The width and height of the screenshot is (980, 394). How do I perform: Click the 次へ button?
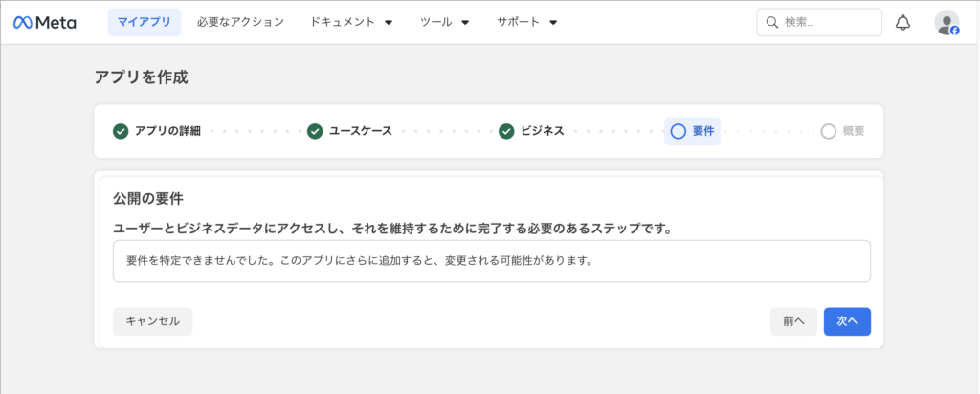coord(847,321)
